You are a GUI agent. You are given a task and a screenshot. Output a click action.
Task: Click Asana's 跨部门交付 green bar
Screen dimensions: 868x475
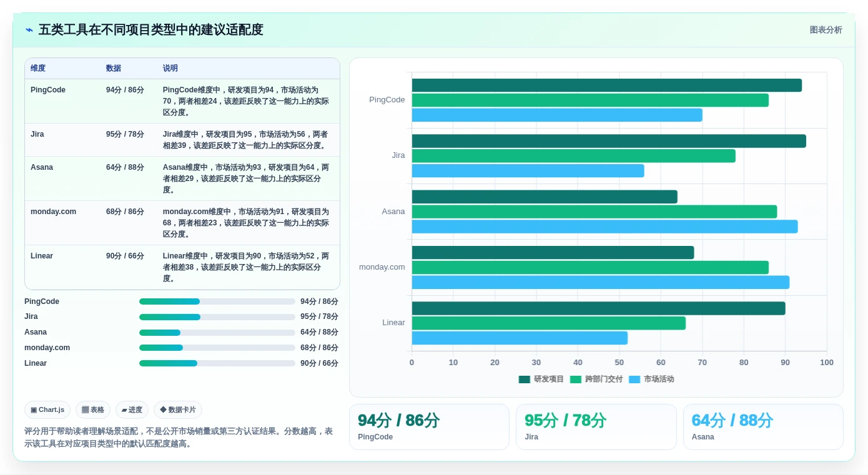pyautogui.click(x=594, y=212)
